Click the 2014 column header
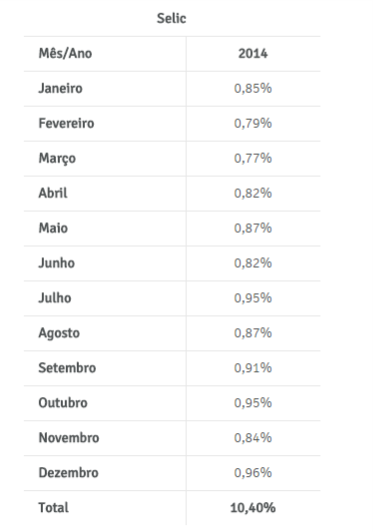 [253, 54]
